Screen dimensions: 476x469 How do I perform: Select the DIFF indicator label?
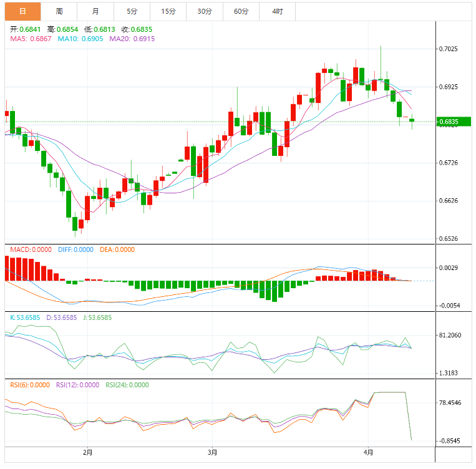click(x=75, y=249)
